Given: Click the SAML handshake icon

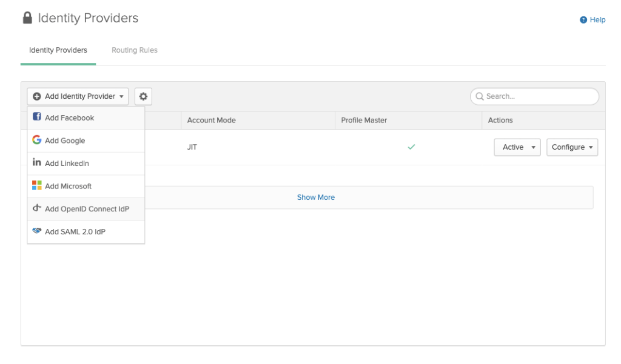Looking at the screenshot, I should (37, 231).
